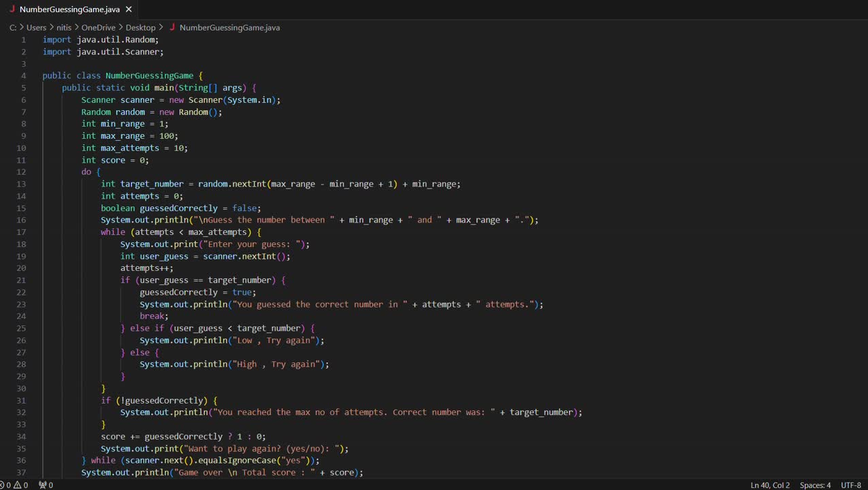This screenshot has height=490, width=868.
Task: Expand the nitis breadcrumb folder
Action: click(x=64, y=27)
